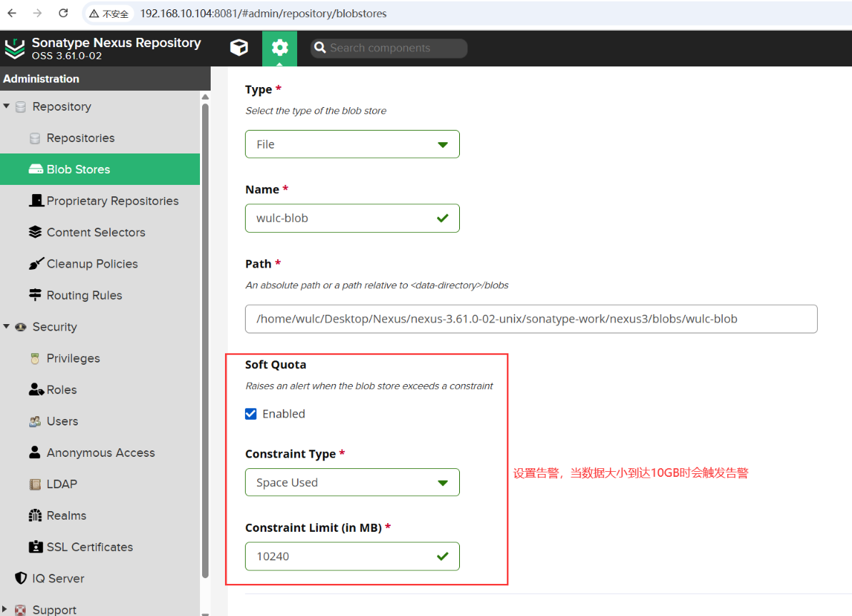Click SSL Certificates badge icon

36,547
